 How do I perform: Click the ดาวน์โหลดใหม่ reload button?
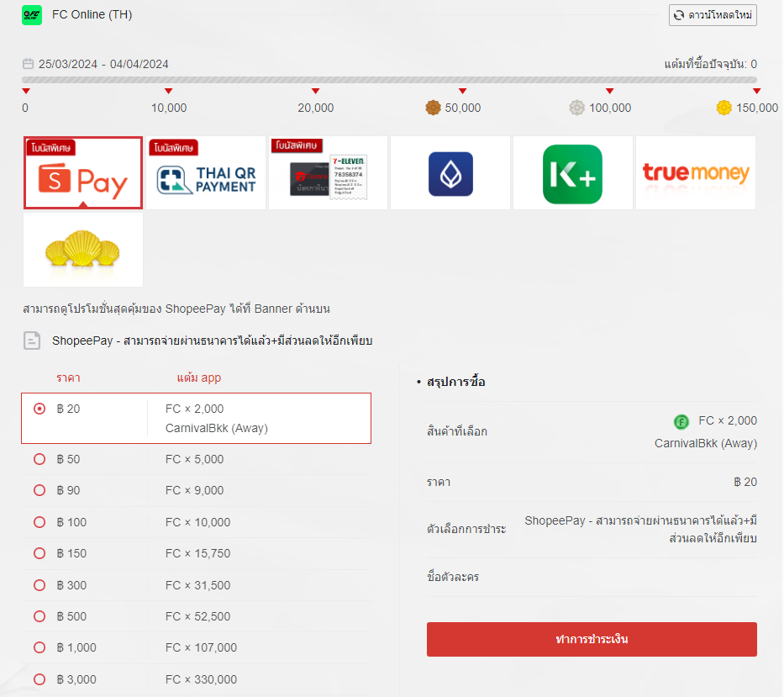coord(713,15)
